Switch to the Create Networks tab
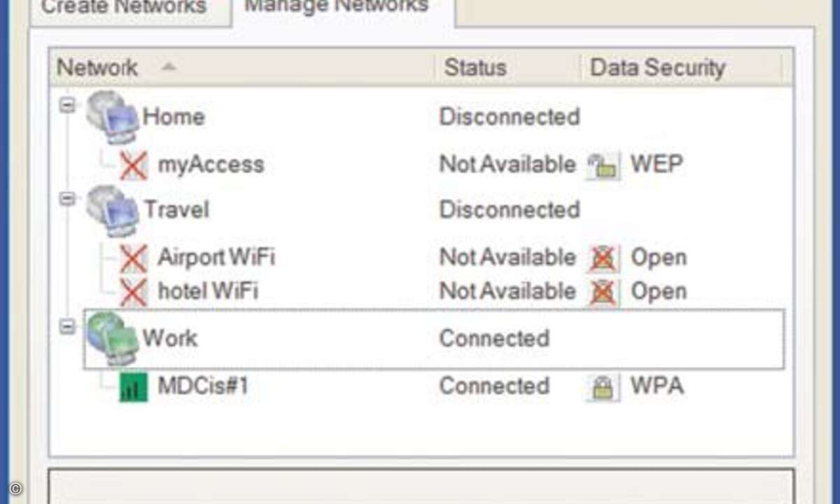This screenshot has width=840, height=504. [123, 8]
